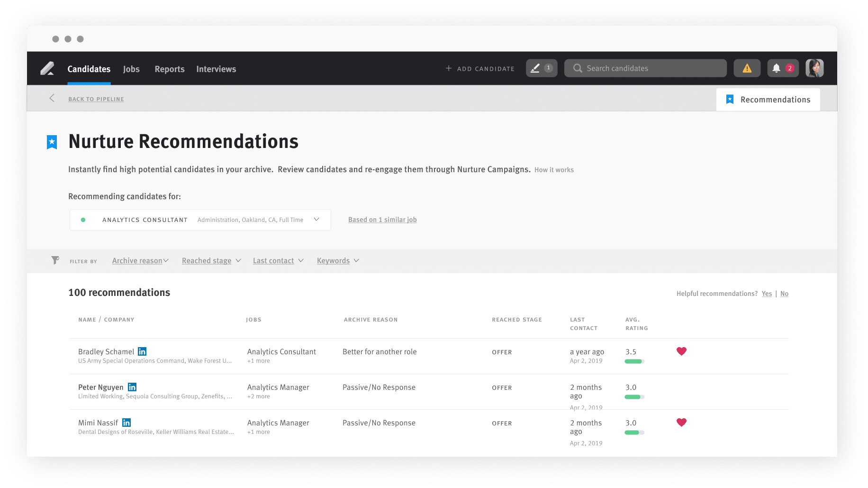Click Based on 1 similar job link
The image size is (868, 488).
382,220
